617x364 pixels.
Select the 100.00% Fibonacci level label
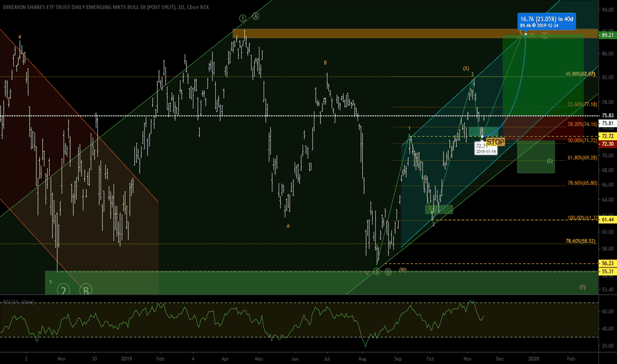pos(583,218)
